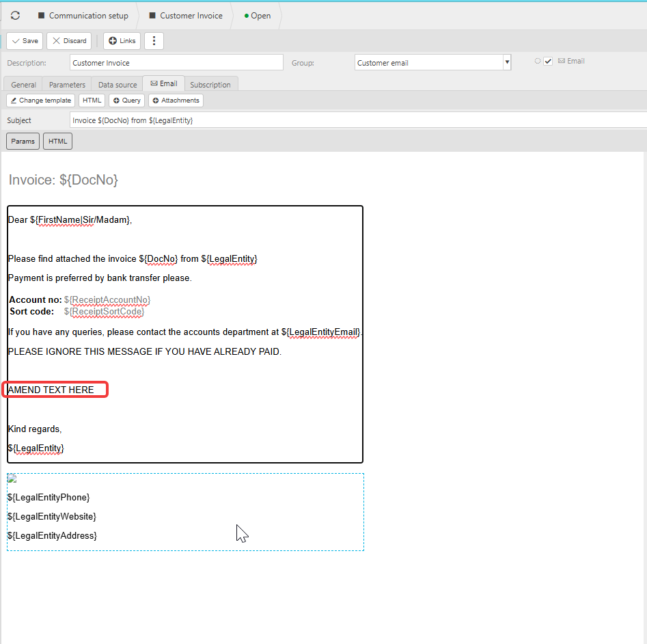Switch to the Parameters tab

click(x=67, y=85)
